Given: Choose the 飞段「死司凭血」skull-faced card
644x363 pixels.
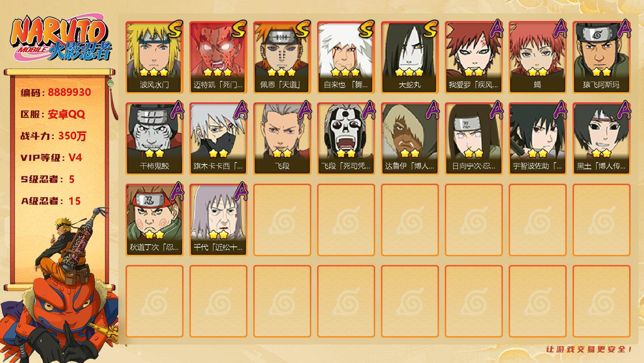Looking at the screenshot, I should click(346, 139).
